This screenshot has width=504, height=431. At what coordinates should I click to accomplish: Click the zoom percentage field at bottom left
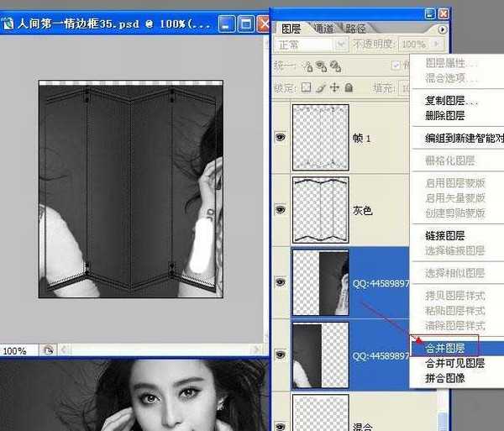[18, 350]
